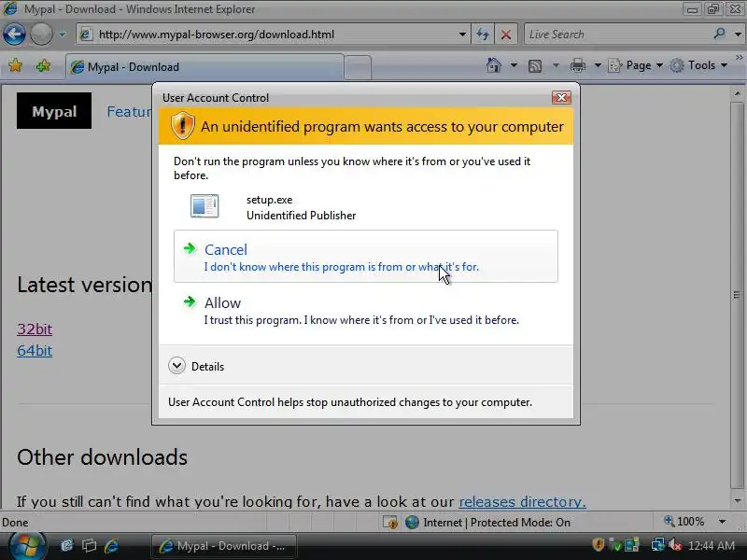The height and width of the screenshot is (560, 747).
Task: Expand the Feeds dropdown arrow
Action: tap(556, 65)
